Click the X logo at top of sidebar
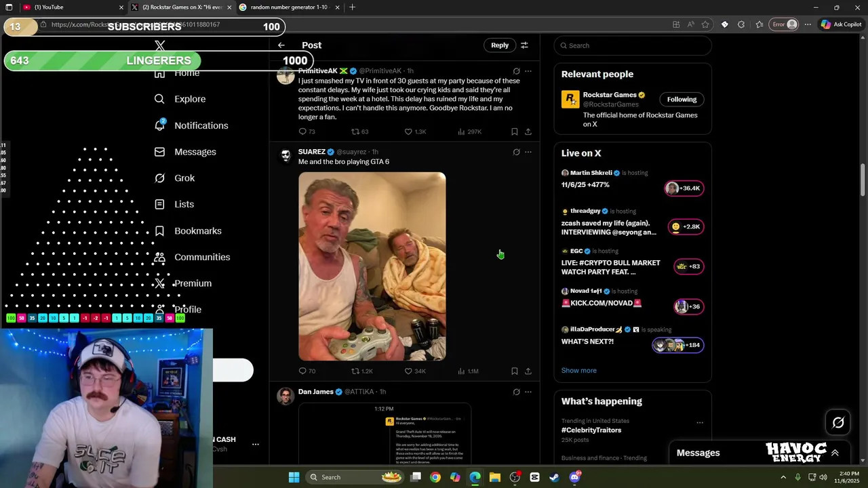The width and height of the screenshot is (868, 488). click(160, 45)
